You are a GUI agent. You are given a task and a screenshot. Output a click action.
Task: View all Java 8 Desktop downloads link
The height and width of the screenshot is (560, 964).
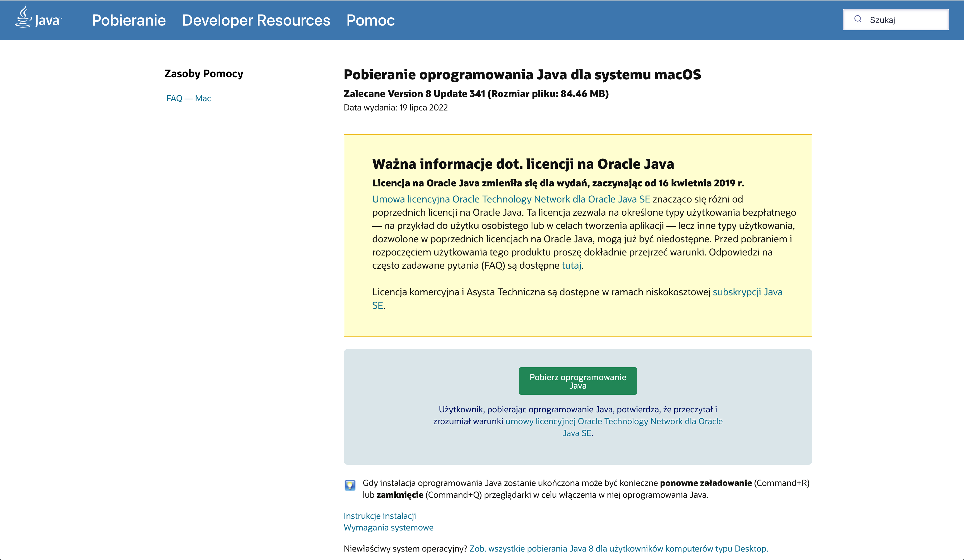618,549
